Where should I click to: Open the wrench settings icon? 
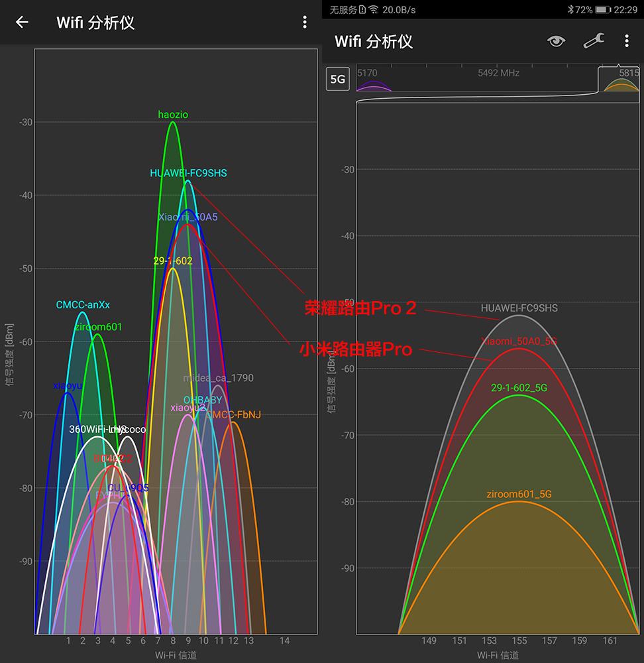(593, 41)
